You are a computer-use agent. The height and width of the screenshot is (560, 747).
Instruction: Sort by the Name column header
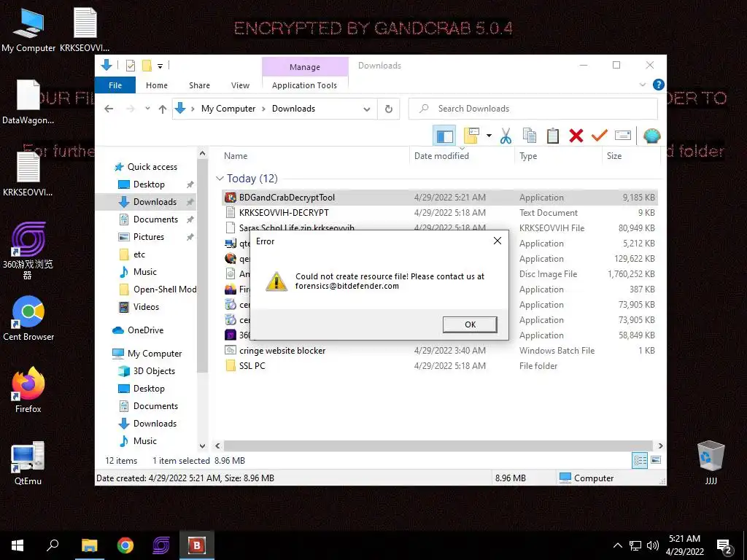click(x=236, y=156)
